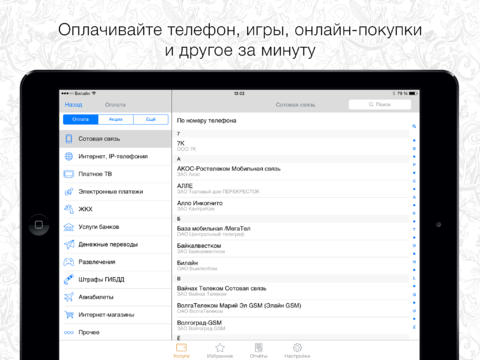The image size is (480, 360).
Task: Choose Вайнах Телеком Сотовая связь
Action: pos(291,291)
